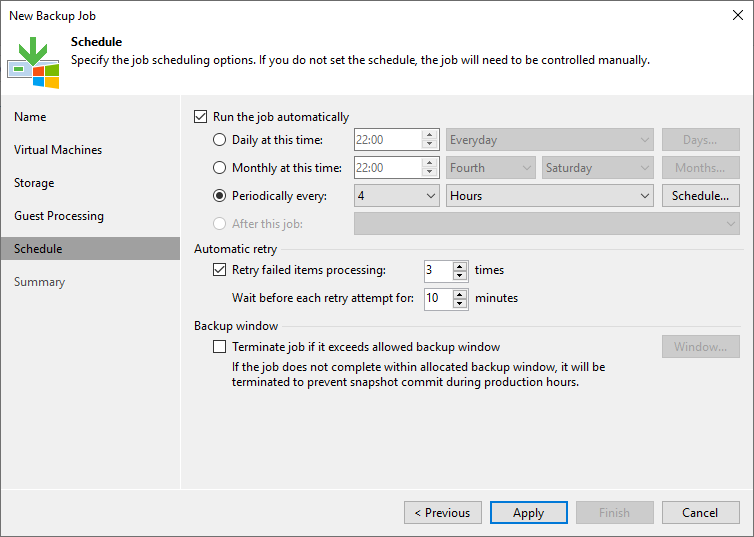The width and height of the screenshot is (754, 537).
Task: Decrease the retry times count
Action: pyautogui.click(x=460, y=276)
